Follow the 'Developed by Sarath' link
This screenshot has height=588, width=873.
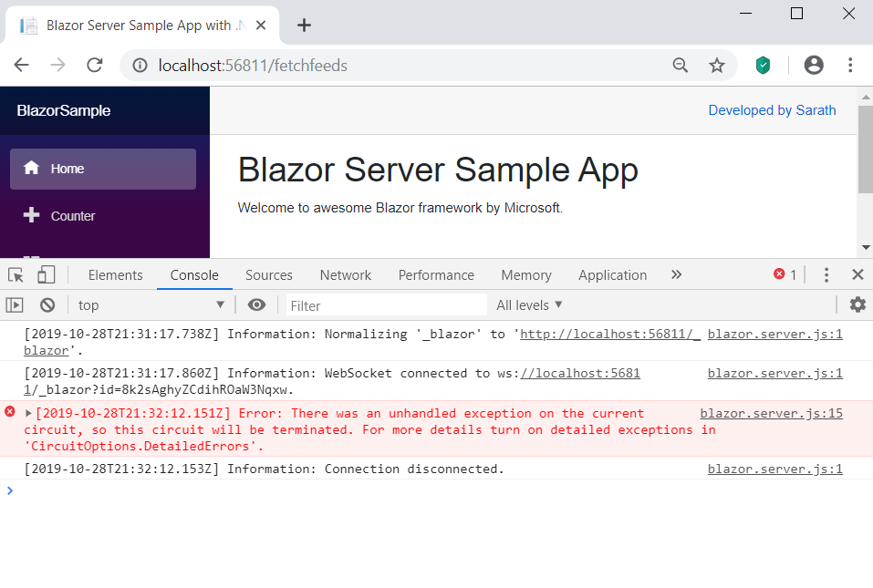click(x=772, y=110)
